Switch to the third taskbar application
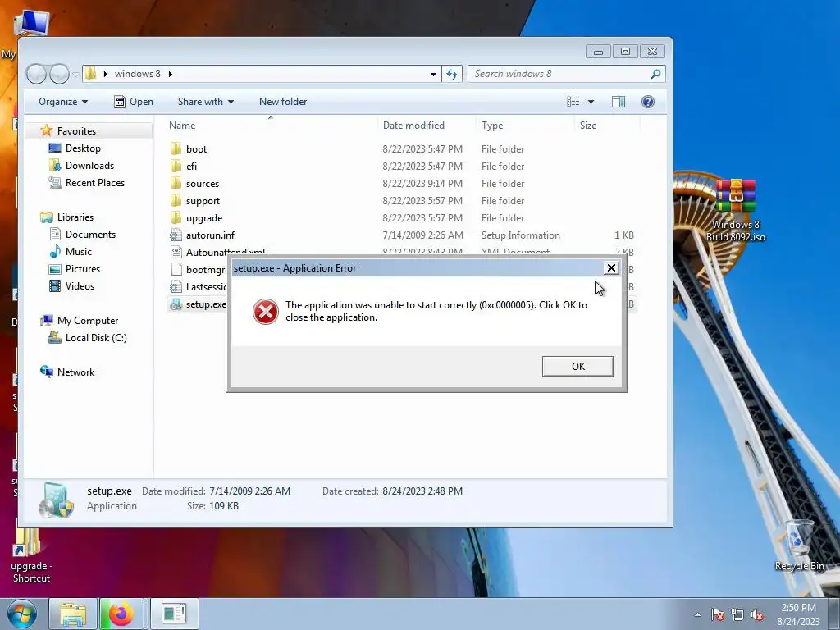840x630 pixels. click(x=174, y=614)
